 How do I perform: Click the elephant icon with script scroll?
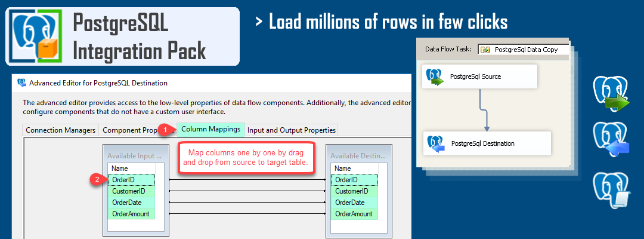click(609, 190)
